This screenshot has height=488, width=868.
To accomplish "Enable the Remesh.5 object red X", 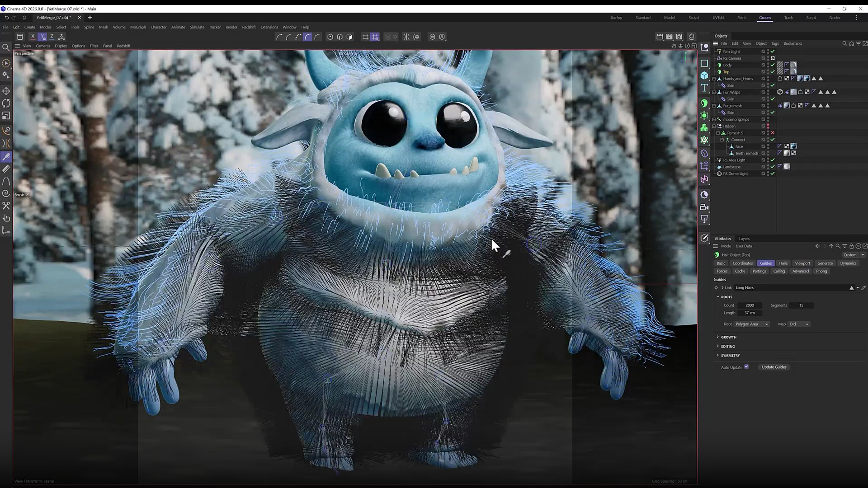I will click(773, 133).
